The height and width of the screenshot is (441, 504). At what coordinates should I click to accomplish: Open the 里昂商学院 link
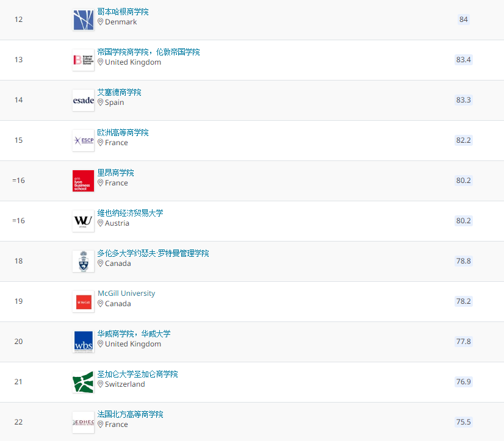116,173
